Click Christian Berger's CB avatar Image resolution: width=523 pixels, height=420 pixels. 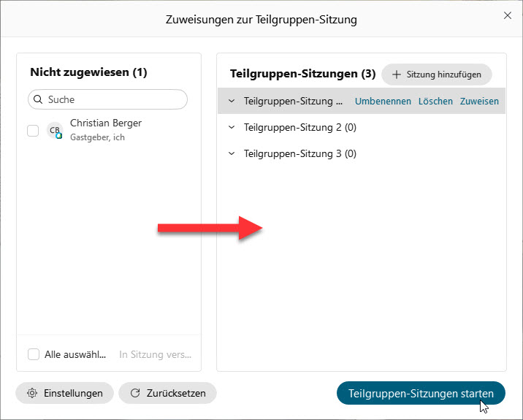point(55,131)
